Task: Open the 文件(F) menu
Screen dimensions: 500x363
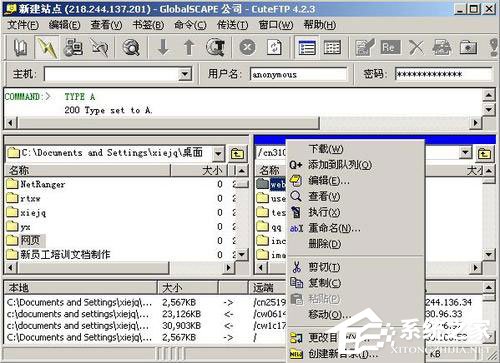Action: [23, 25]
